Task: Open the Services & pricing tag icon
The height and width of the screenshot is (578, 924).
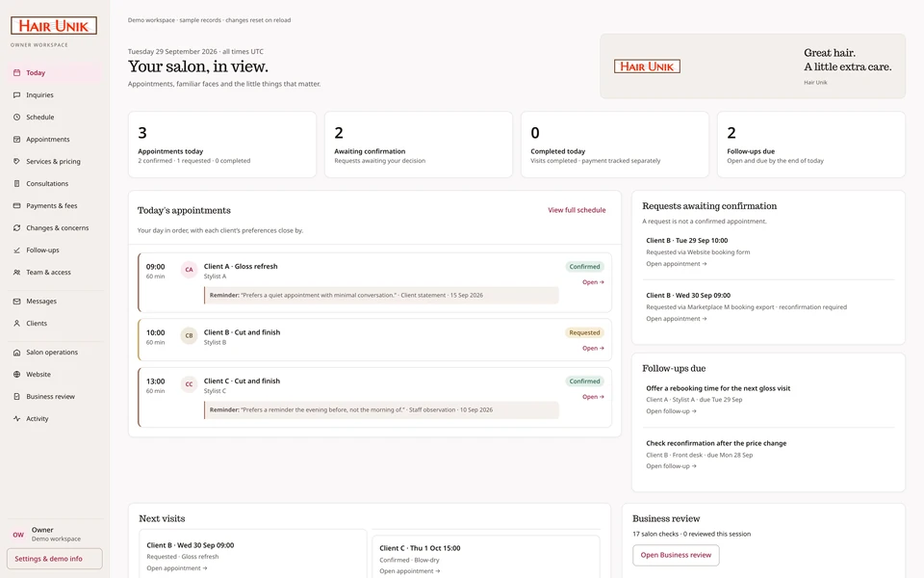Action: pos(16,161)
